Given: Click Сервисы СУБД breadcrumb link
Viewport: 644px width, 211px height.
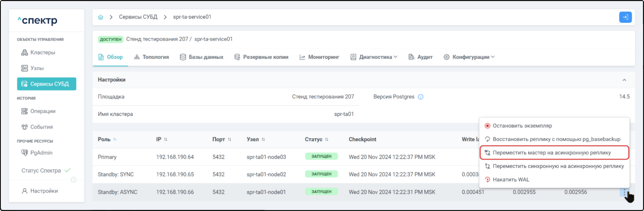Looking at the screenshot, I should pos(138,17).
